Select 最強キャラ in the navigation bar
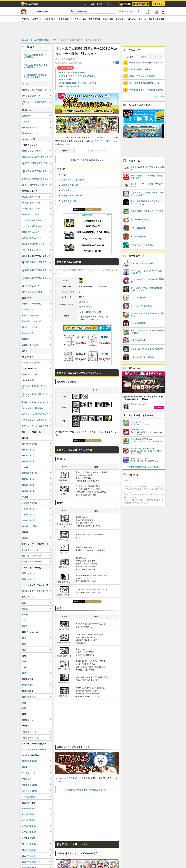The image size is (186, 868). point(37,19)
